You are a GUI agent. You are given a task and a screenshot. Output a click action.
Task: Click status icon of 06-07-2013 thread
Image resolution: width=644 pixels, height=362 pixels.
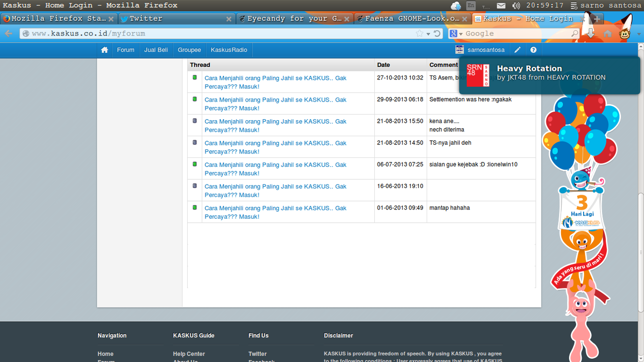coord(195,164)
